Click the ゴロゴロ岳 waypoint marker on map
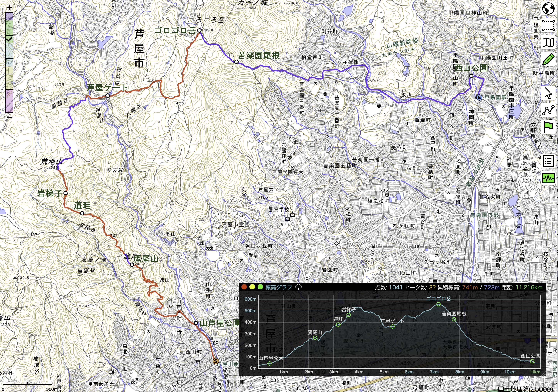Screen dimensions: 558x392 click(x=199, y=30)
